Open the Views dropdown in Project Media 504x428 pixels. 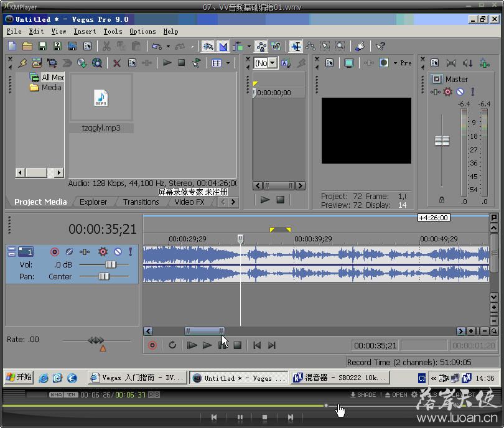click(228, 63)
